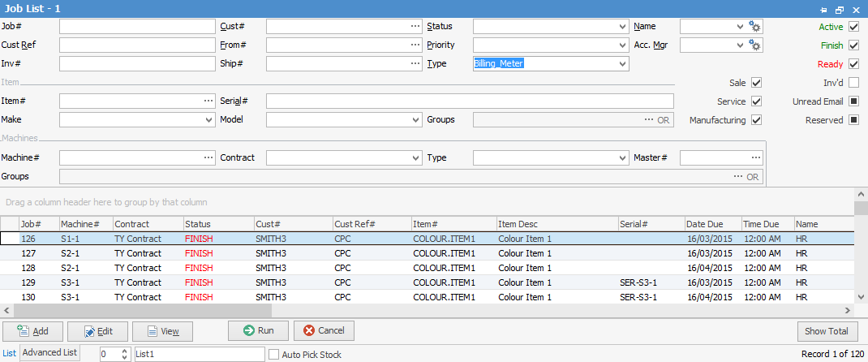Open Machine# lookup ellipsis button
Screen dimensions: 868x362
(208, 157)
